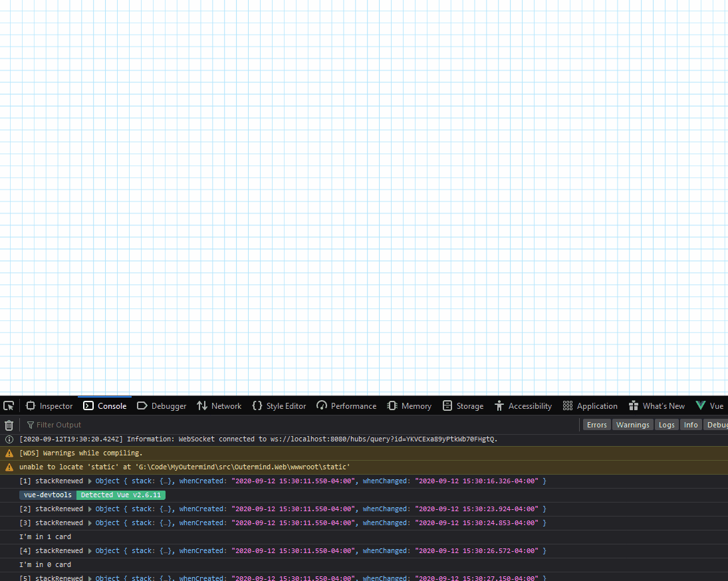Toggle the Logs filter

[x=666, y=425]
